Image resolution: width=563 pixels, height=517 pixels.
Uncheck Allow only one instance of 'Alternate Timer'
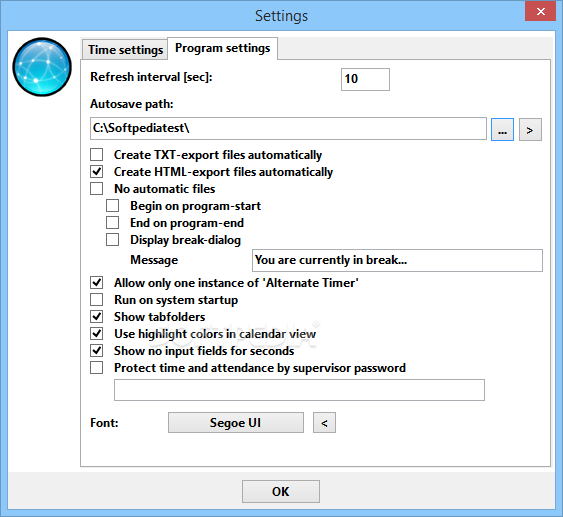[x=97, y=283]
